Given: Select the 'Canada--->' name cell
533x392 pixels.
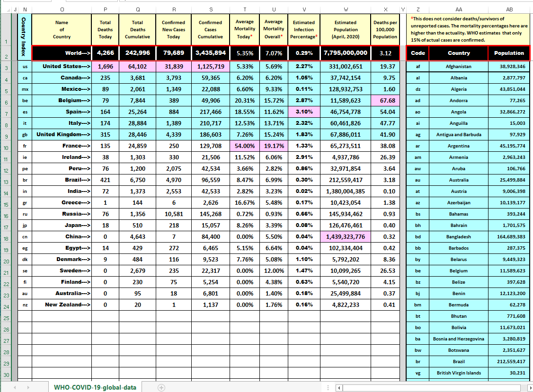Looking at the screenshot, I should 62,78.
